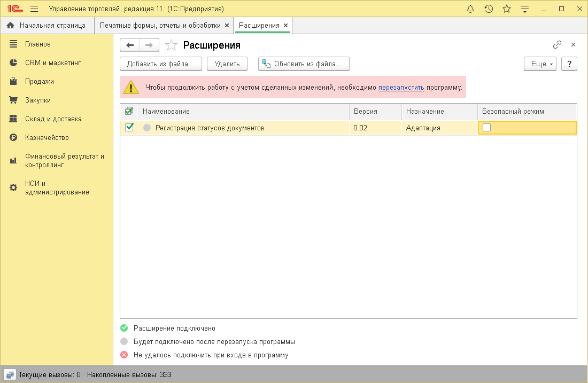Uncheck the Регистрация статусов документов extension checkbox
Image resolution: width=588 pixels, height=383 pixels.
(129, 128)
